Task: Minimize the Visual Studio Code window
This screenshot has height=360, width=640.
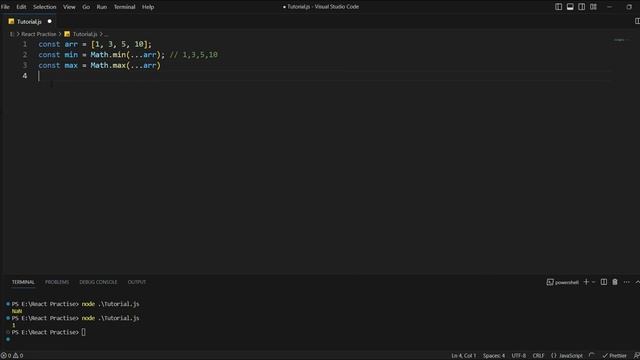Action: click(609, 7)
